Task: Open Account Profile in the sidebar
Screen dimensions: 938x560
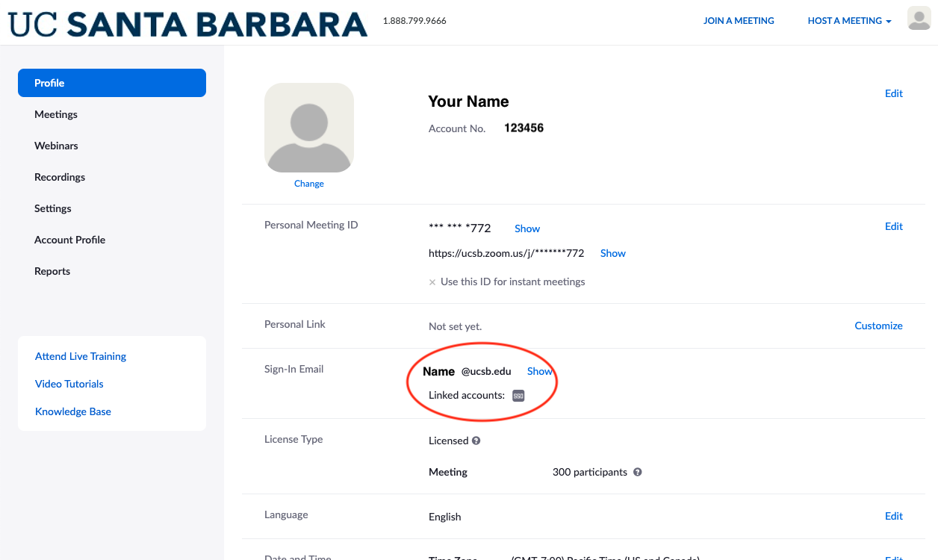Action: (x=69, y=240)
